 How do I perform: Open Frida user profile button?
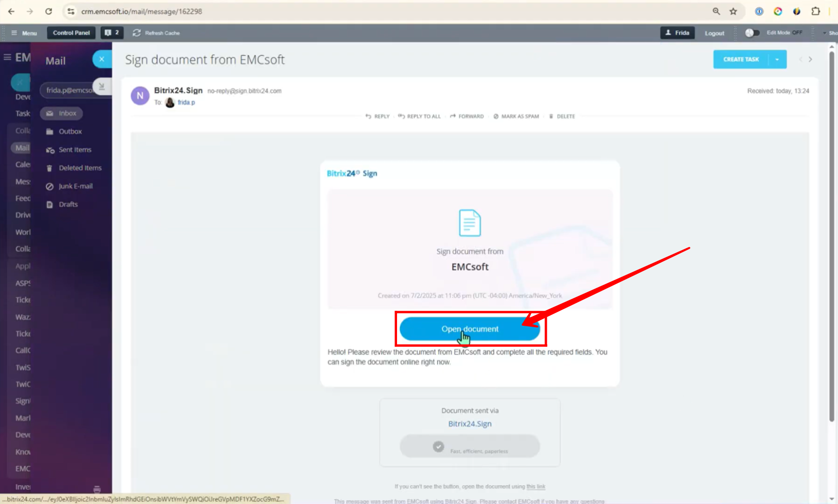(x=677, y=33)
